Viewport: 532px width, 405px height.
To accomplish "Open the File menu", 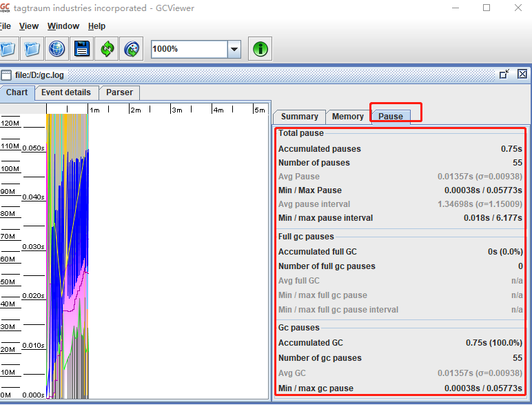I will pos(5,26).
